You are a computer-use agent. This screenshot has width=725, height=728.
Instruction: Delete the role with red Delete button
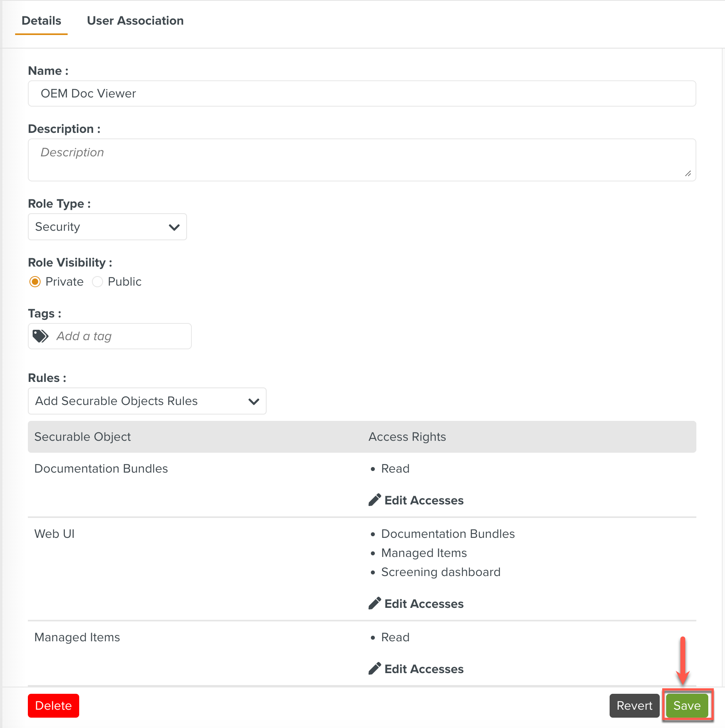click(x=53, y=705)
